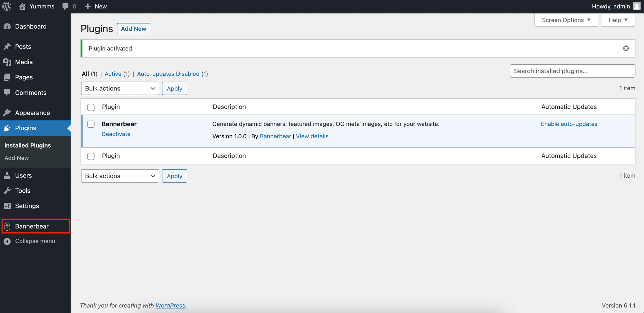Screen dimensions: 644x313
Task: Click the Dashboard gauge icon
Action: (7, 27)
